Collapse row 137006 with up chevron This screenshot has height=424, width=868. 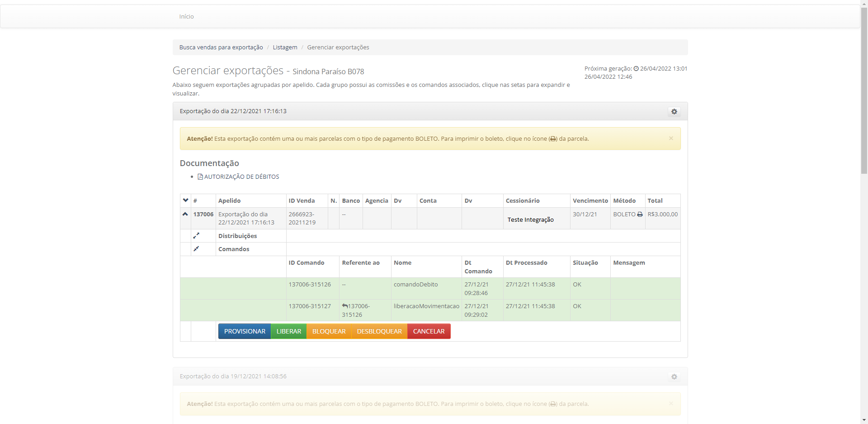point(185,214)
